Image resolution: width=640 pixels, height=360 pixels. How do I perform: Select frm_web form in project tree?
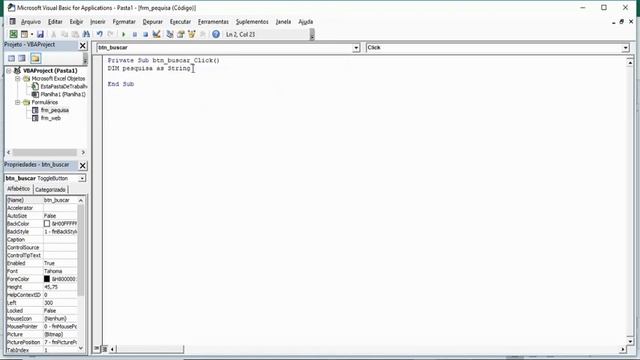pyautogui.click(x=51, y=118)
